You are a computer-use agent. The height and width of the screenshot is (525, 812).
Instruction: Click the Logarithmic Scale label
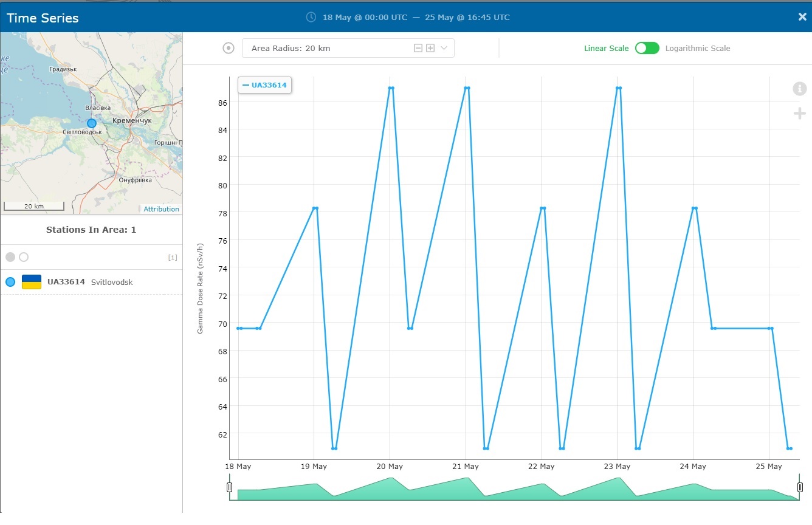698,48
